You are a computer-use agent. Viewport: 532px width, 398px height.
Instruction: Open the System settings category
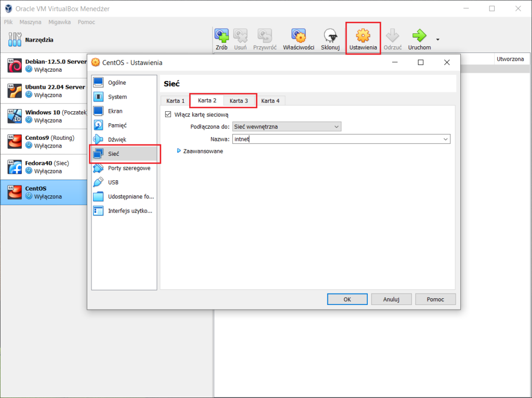tap(117, 97)
